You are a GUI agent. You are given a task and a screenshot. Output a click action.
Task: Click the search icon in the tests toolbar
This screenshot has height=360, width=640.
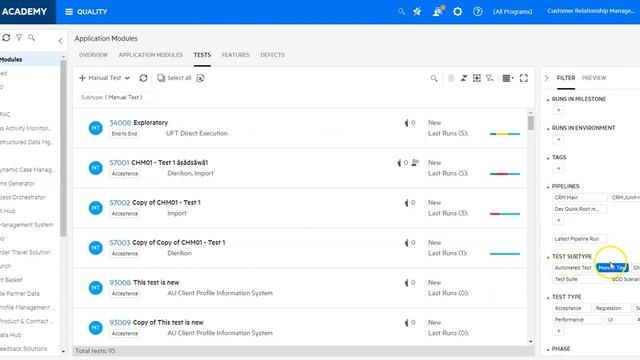pyautogui.click(x=434, y=78)
